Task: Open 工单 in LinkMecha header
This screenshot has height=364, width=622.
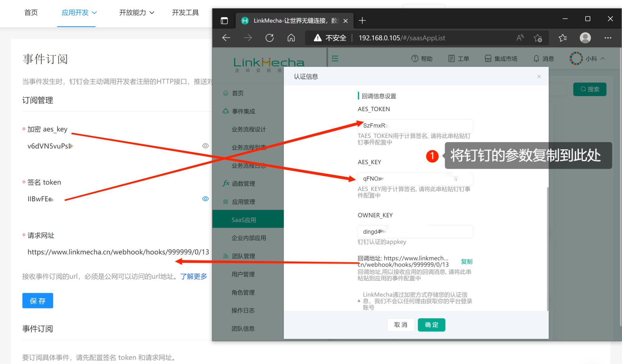Action: click(x=458, y=58)
